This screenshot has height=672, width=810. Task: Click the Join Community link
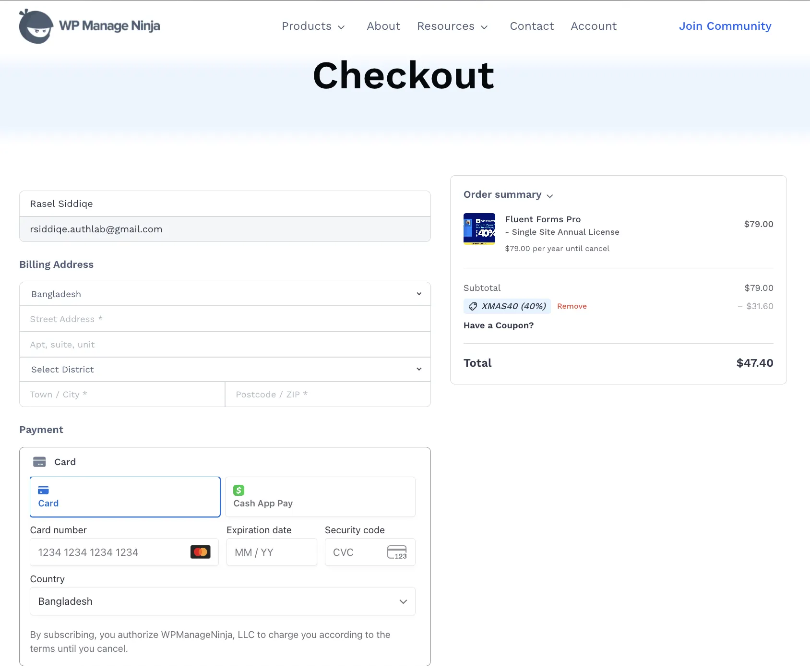(x=725, y=26)
